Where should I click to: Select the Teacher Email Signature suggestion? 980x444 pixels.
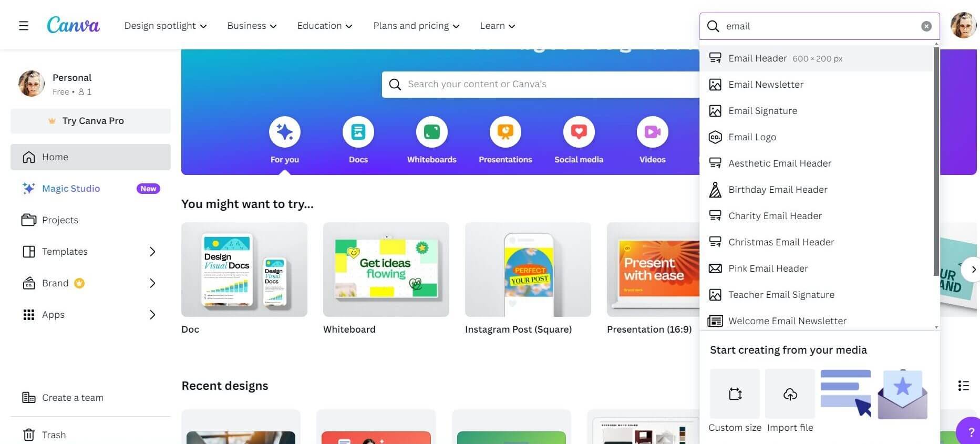click(x=817, y=295)
